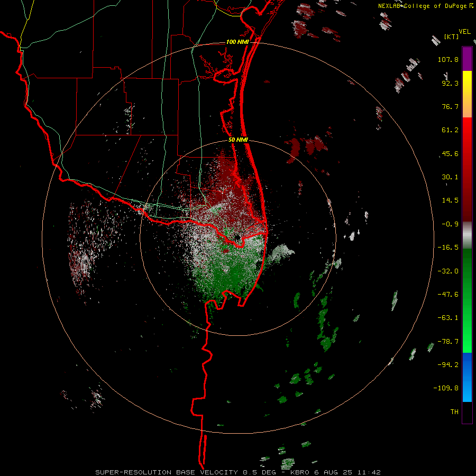The width and height of the screenshot is (476, 476).
Task: Click the black radar site dot at center
Action: click(237, 237)
